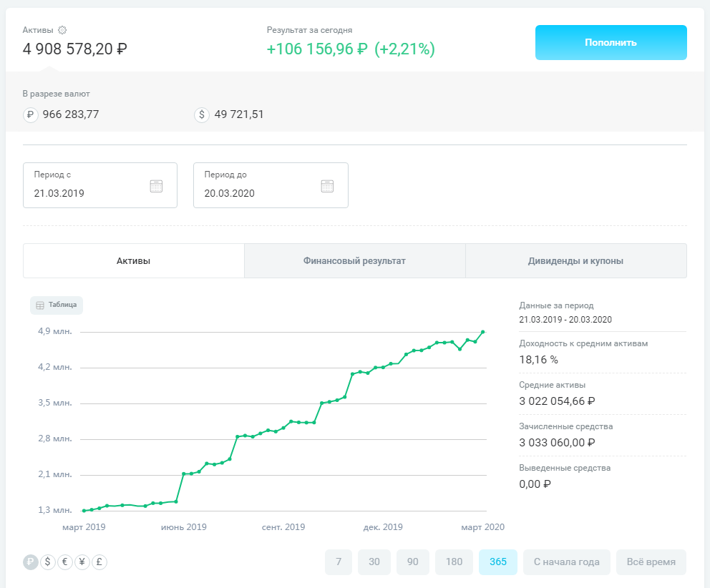Switch to the Финансовый результат tab
710x588 pixels.
pyautogui.click(x=354, y=261)
